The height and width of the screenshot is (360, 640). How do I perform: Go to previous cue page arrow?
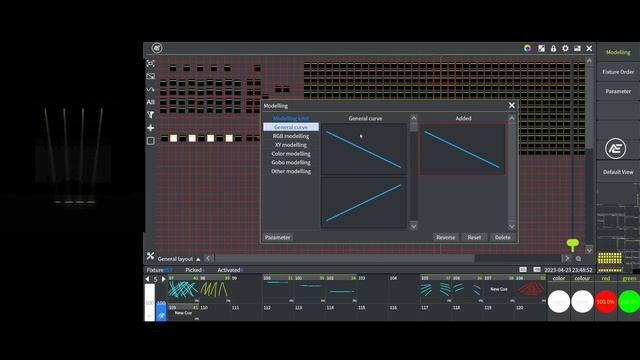(147, 279)
